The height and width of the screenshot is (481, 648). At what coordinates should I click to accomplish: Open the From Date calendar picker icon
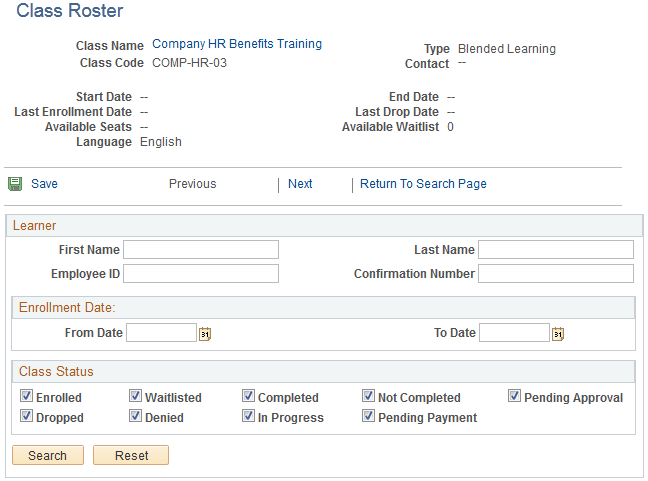pos(205,333)
